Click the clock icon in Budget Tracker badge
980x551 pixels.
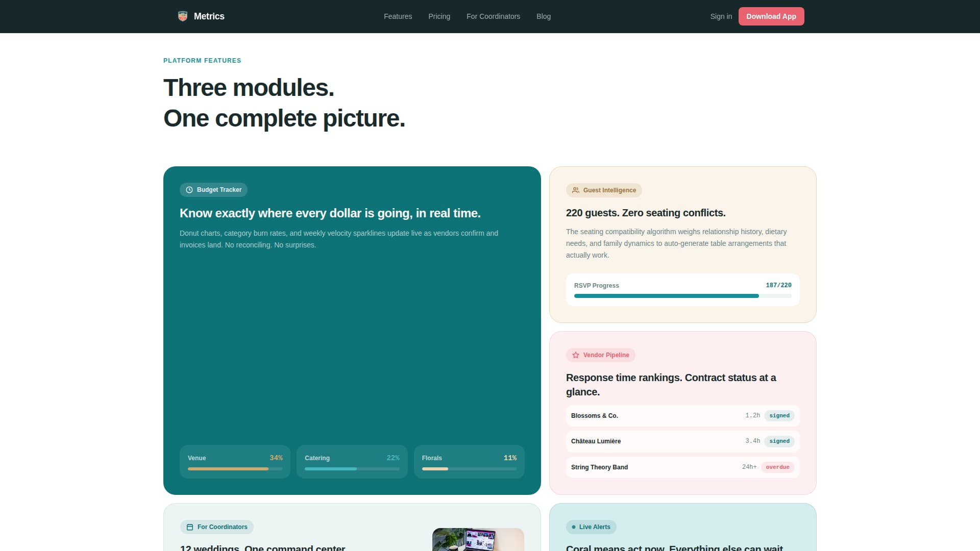point(189,190)
